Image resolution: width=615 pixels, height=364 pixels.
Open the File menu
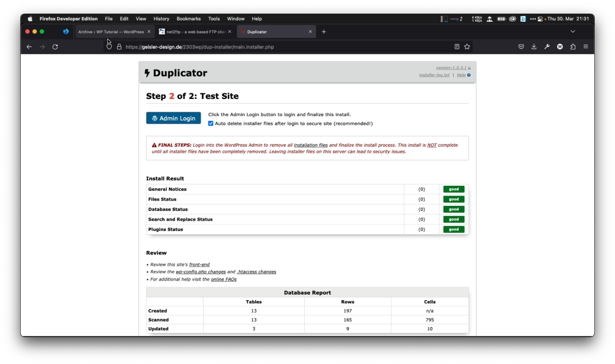point(109,19)
